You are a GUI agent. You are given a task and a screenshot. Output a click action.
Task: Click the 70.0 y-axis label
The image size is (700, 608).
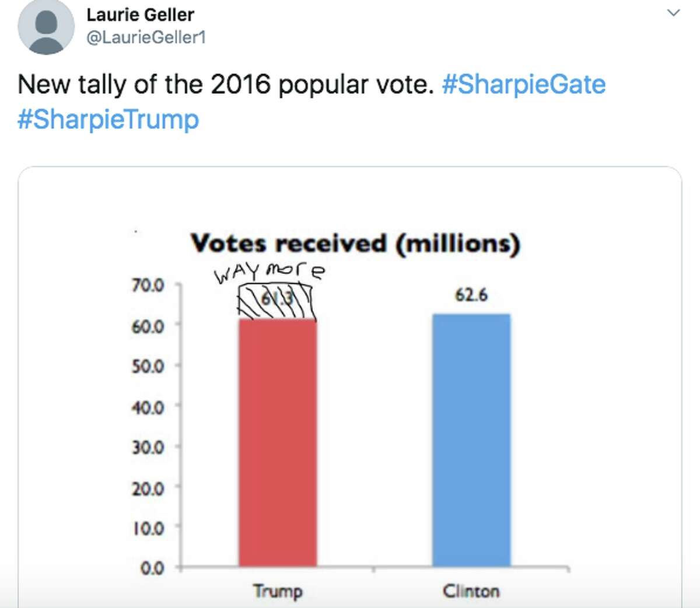coord(148,286)
